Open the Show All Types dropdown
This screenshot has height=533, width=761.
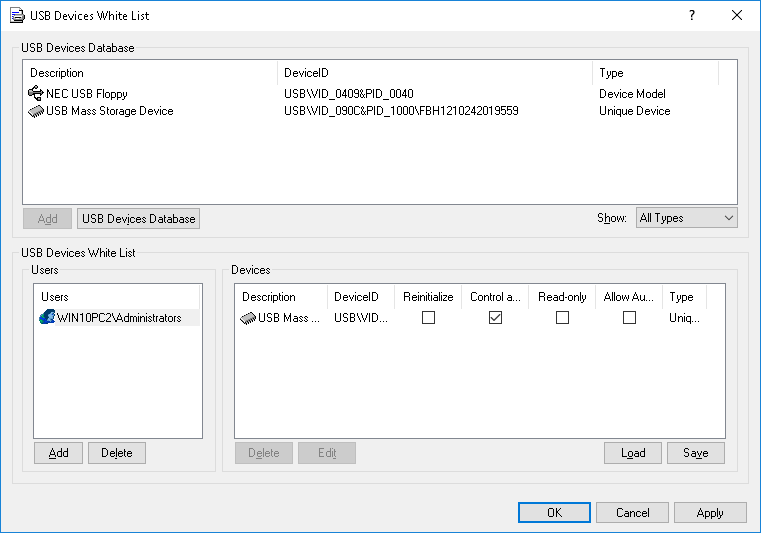(686, 218)
